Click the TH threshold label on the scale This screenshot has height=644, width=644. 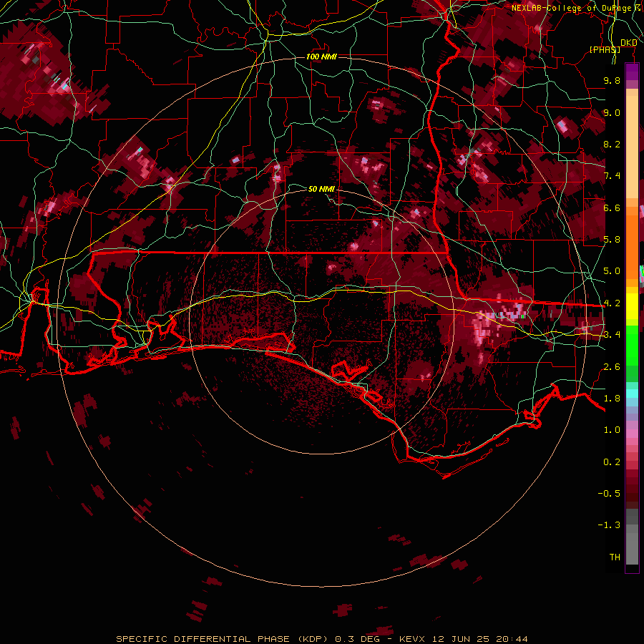click(615, 557)
